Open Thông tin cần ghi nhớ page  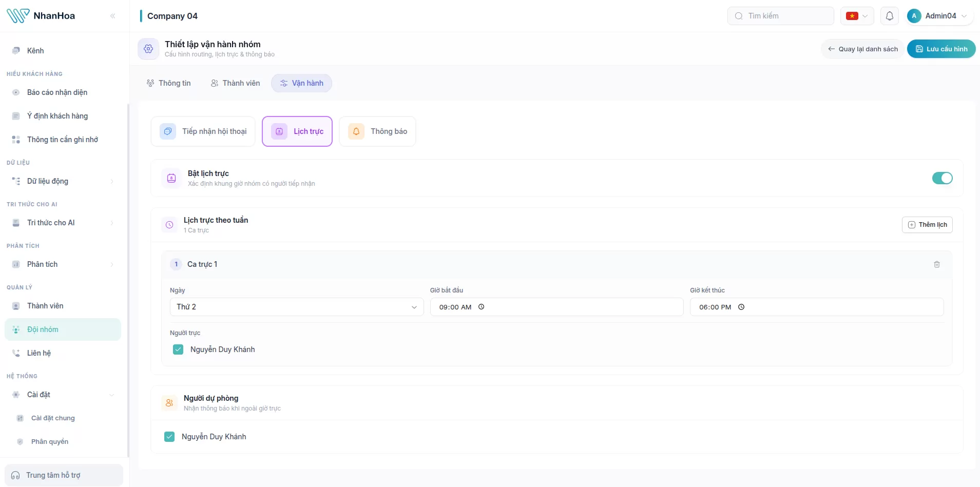(63, 140)
